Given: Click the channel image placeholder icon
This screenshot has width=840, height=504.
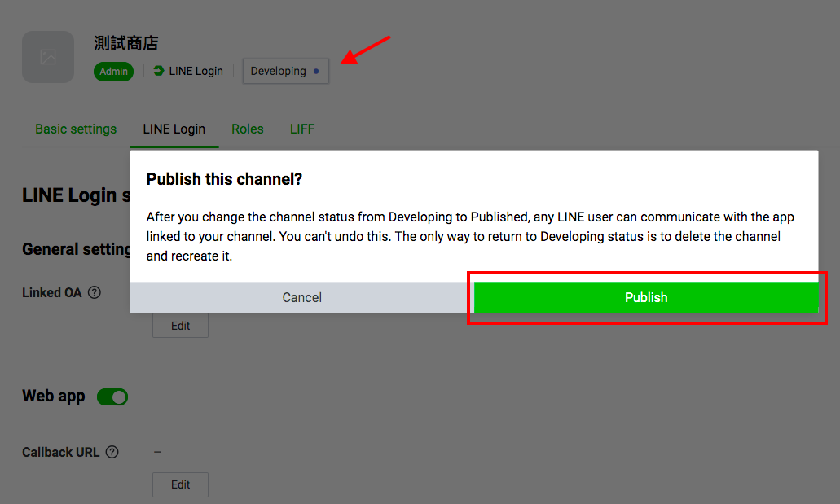Looking at the screenshot, I should tap(48, 57).
